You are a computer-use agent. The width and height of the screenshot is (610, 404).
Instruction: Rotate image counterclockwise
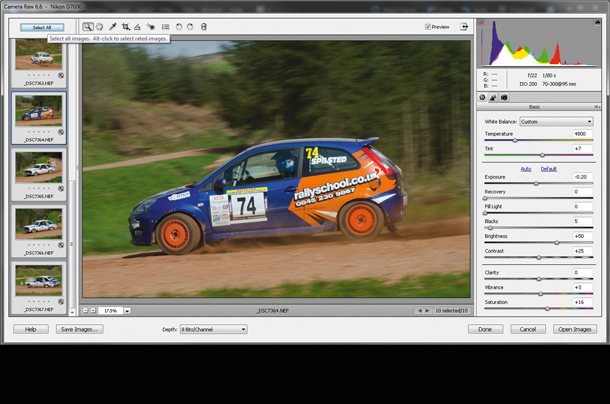point(179,27)
